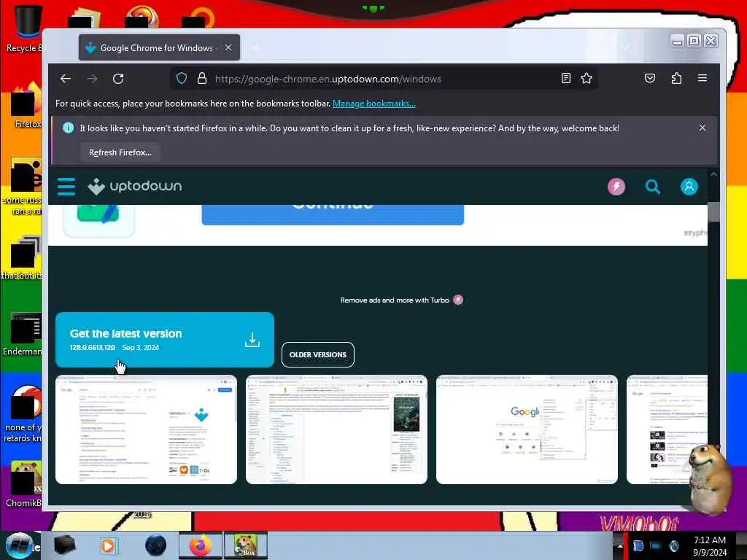
Task: Click the blue Continue button
Action: click(333, 214)
